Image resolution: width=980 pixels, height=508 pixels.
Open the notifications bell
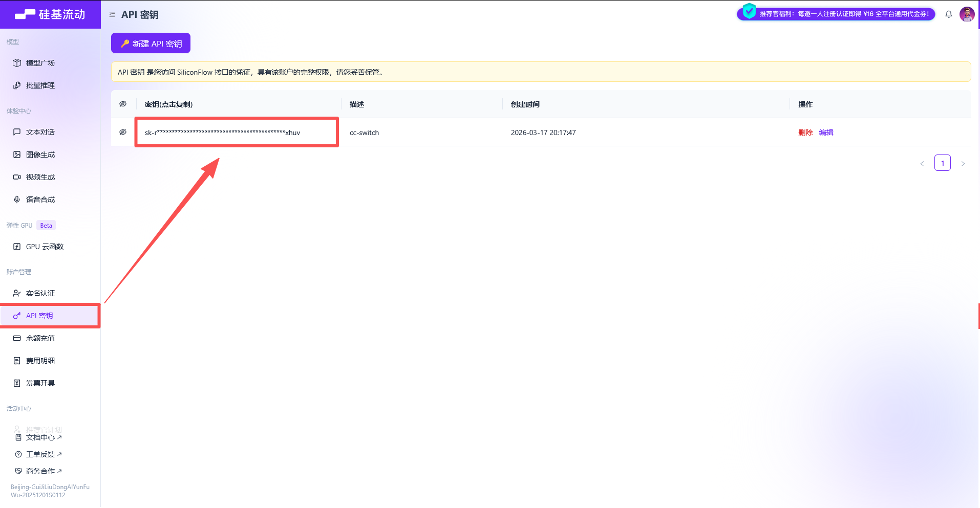pos(949,14)
